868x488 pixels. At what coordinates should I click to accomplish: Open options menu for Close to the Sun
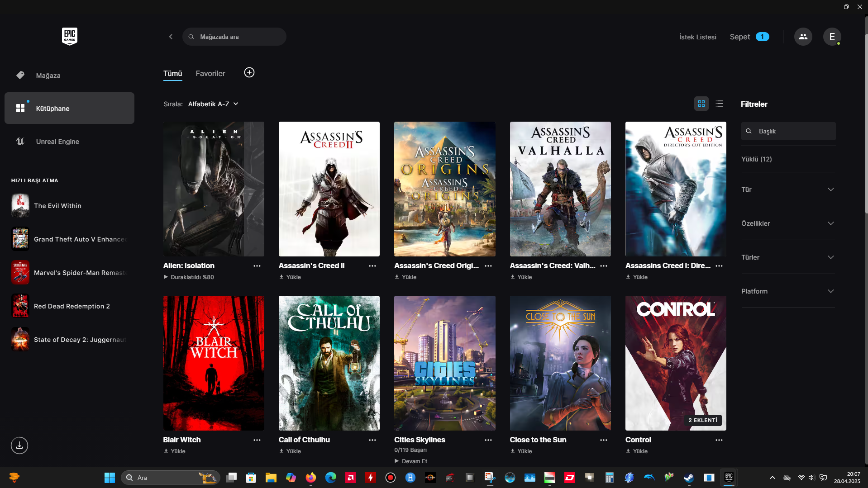click(x=604, y=440)
